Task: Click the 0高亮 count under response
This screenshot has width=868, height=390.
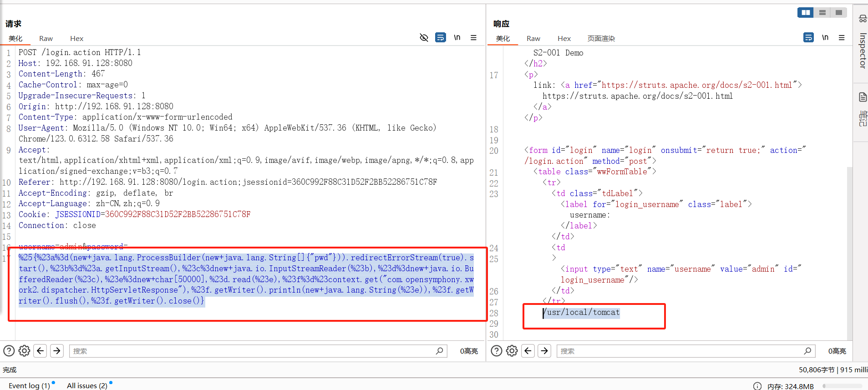Action: pyautogui.click(x=837, y=351)
